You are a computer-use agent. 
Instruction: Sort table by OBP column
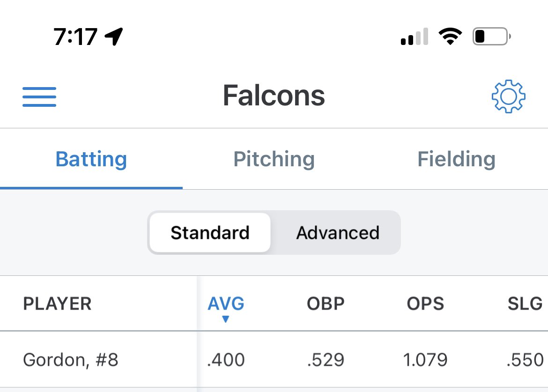[326, 303]
